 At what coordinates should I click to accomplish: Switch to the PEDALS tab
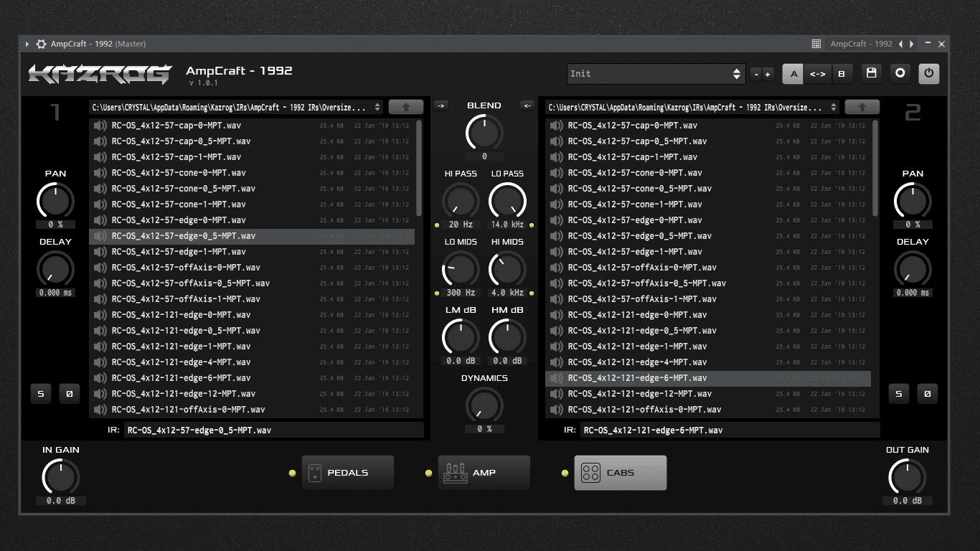(x=348, y=473)
